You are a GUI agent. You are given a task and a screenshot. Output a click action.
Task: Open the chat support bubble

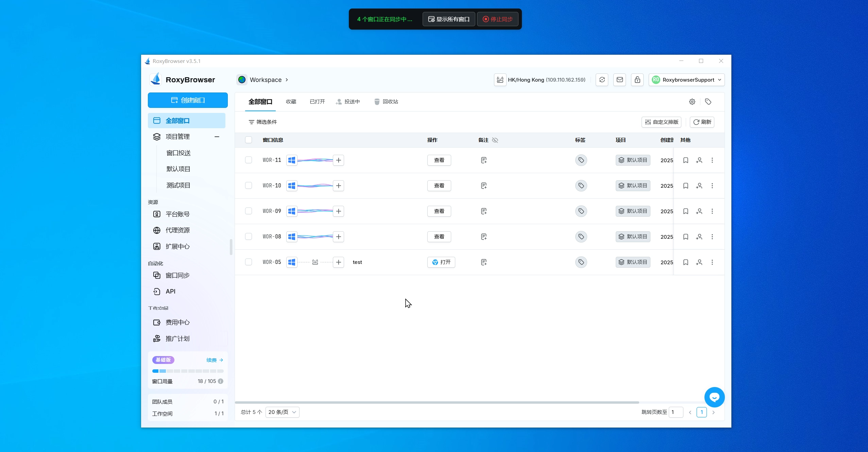coord(714,397)
